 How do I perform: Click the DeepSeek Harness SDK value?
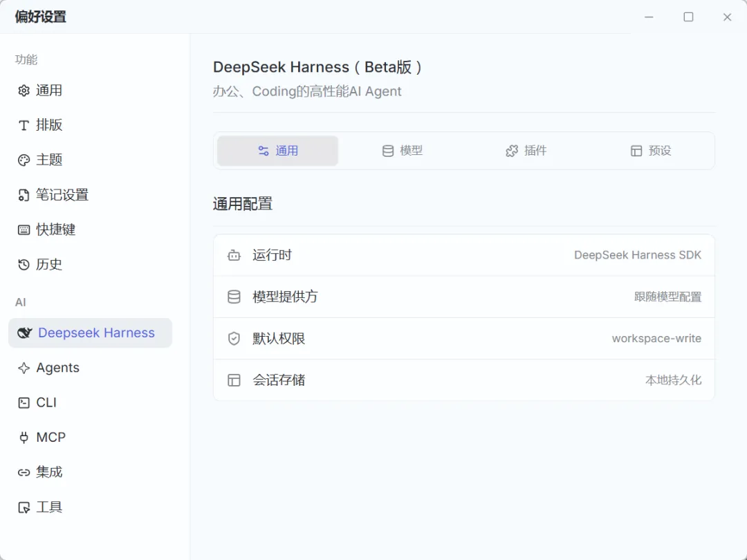pos(638,255)
